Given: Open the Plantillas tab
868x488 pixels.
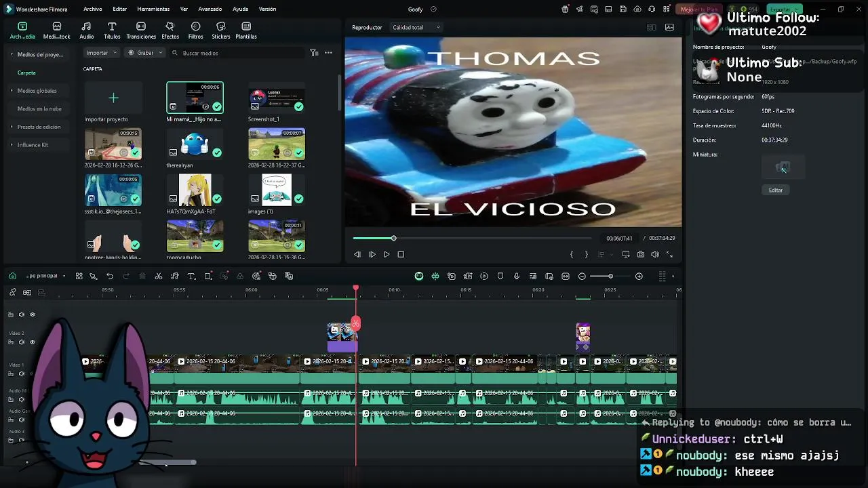Looking at the screenshot, I should click(x=246, y=30).
